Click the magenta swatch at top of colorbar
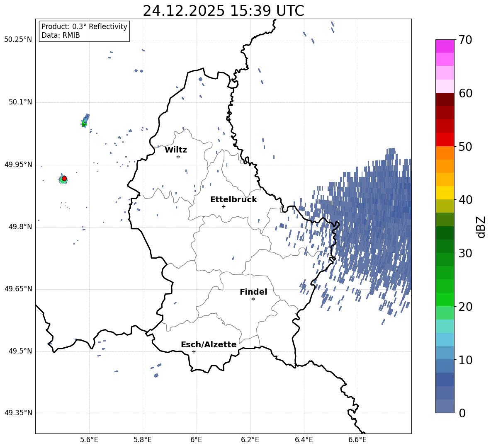Image resolution: width=491 pixels, height=448 pixels. (x=445, y=46)
